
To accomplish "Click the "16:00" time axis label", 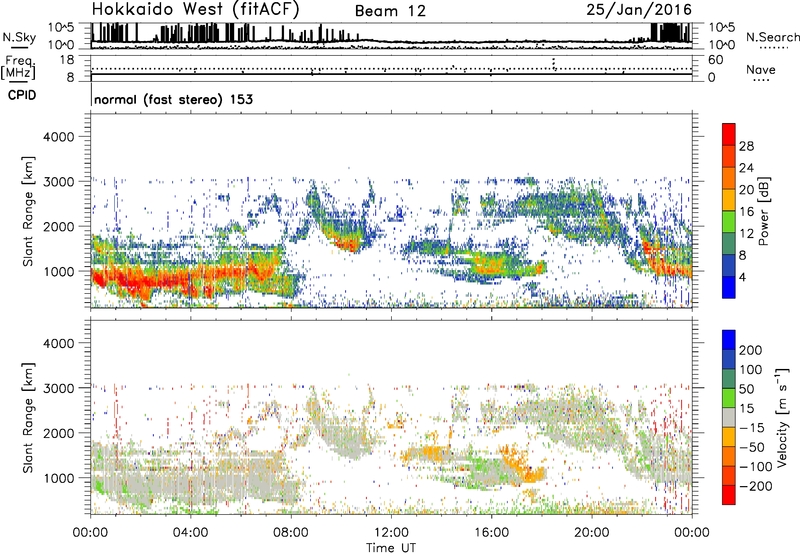I will [x=491, y=533].
